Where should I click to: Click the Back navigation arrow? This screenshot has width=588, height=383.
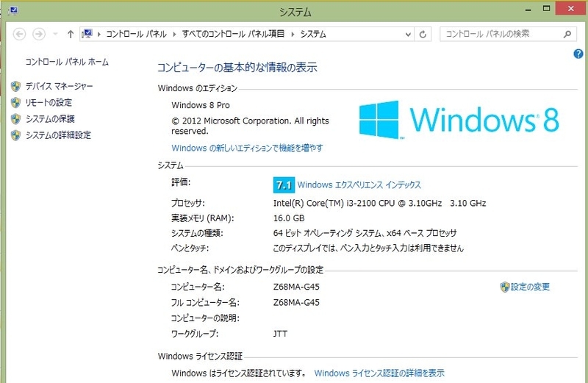20,34
